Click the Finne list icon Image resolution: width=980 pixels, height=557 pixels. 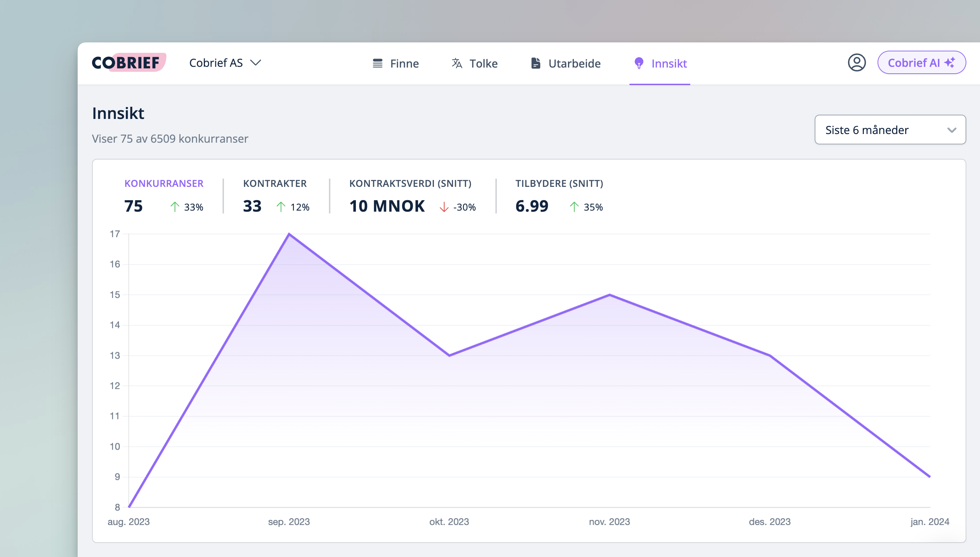377,63
